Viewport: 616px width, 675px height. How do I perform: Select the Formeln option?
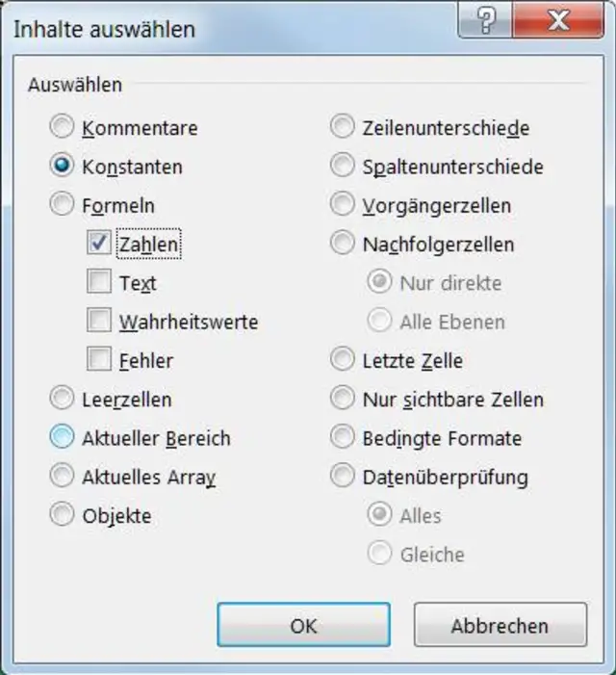63,205
